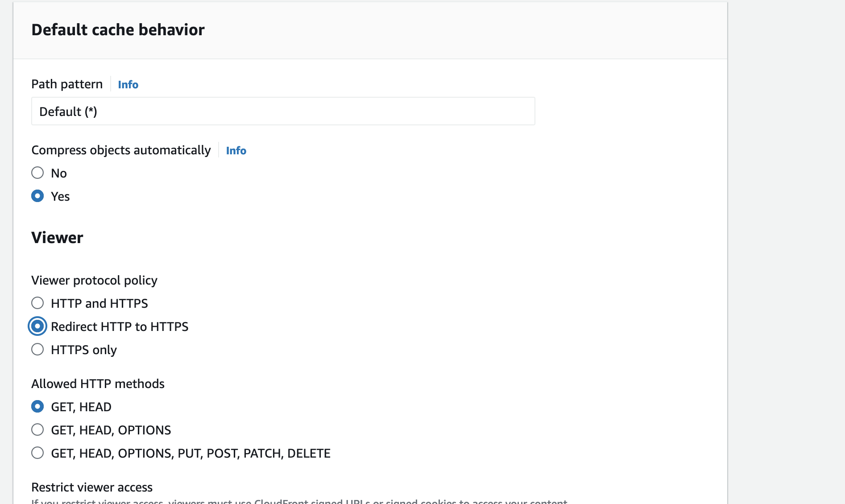This screenshot has height=504, width=845.
Task: Click the Path pattern input field
Action: click(283, 112)
